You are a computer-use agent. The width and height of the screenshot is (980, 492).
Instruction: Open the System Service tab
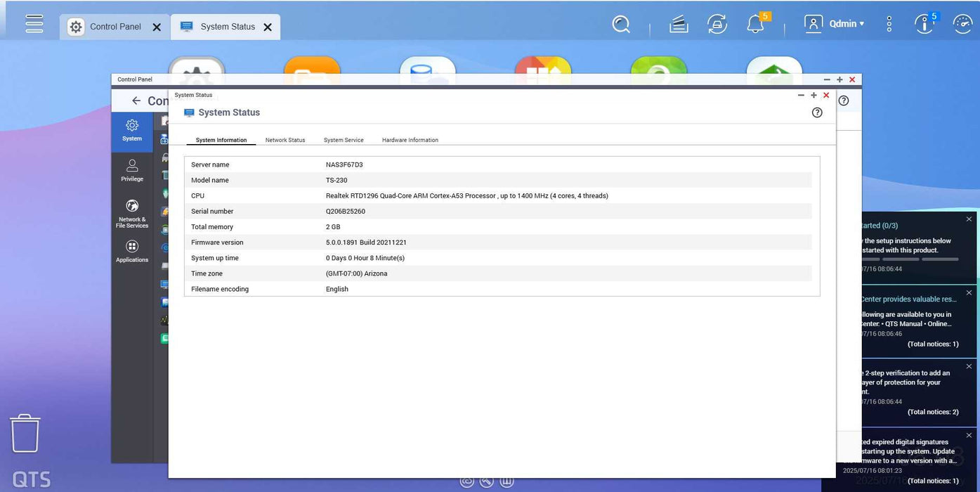[x=344, y=140]
